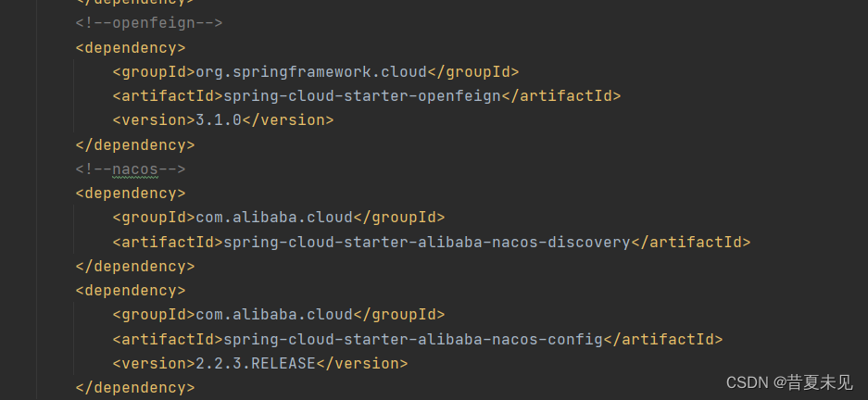Place cursor on org.springframework.cloud groupId value
Image resolution: width=868 pixels, height=400 pixels.
311,72
